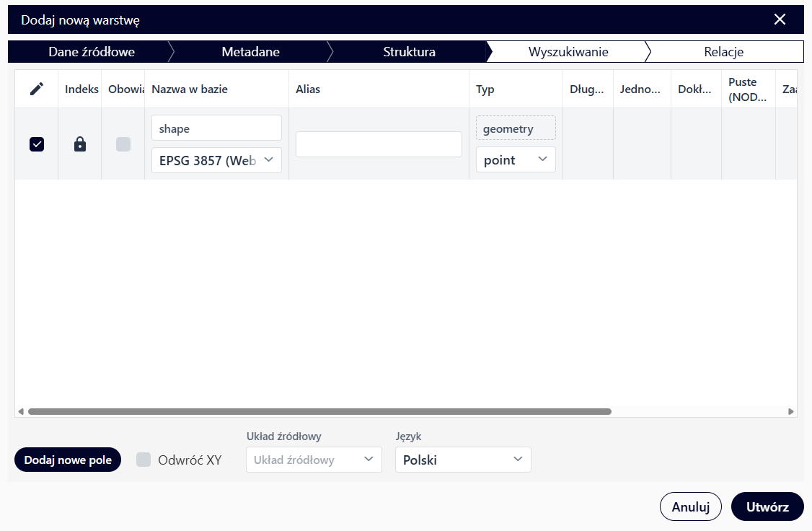This screenshot has height=531, width=812.
Task: Click the left scroll arrow of horizontal scrollbar
Action: pos(21,412)
